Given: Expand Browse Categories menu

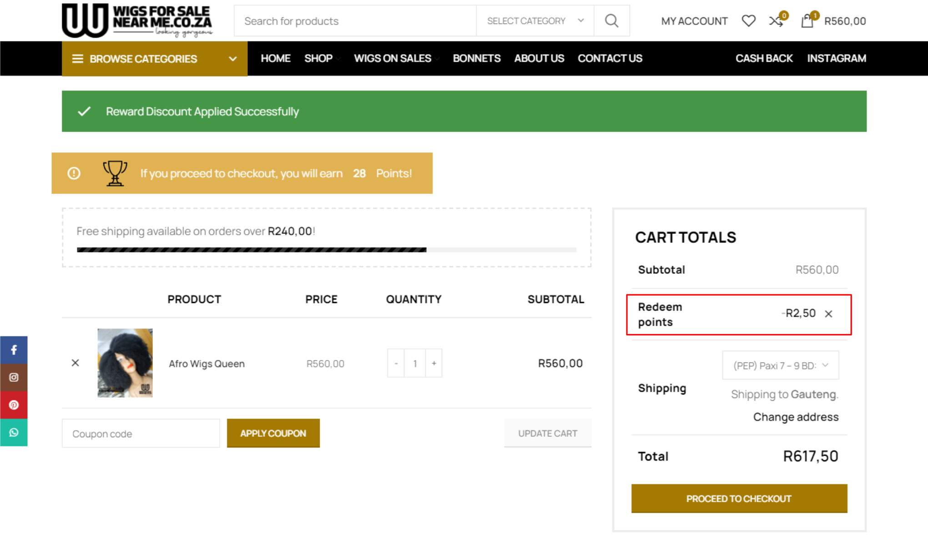Looking at the screenshot, I should click(x=154, y=59).
